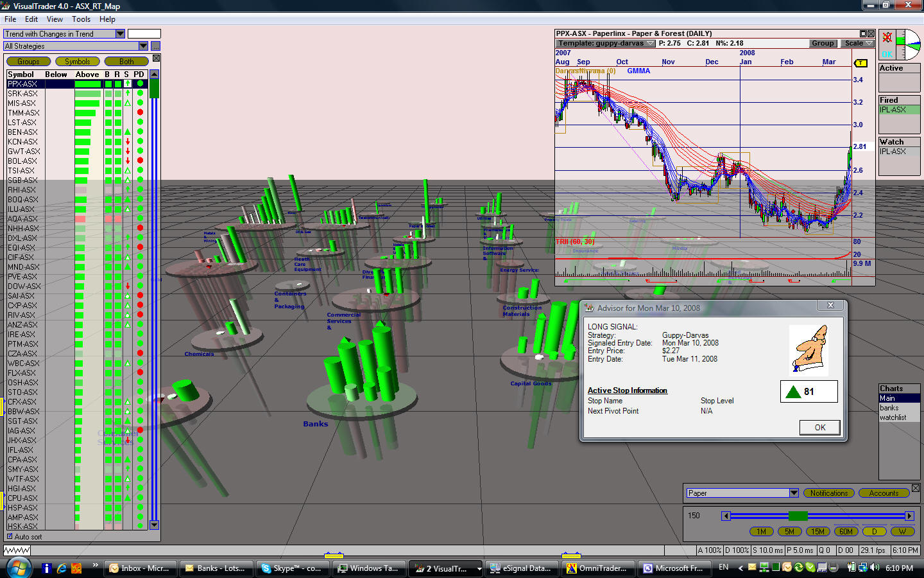Open the Paper account dropdown
Screen dimensions: 924x578
(794, 493)
